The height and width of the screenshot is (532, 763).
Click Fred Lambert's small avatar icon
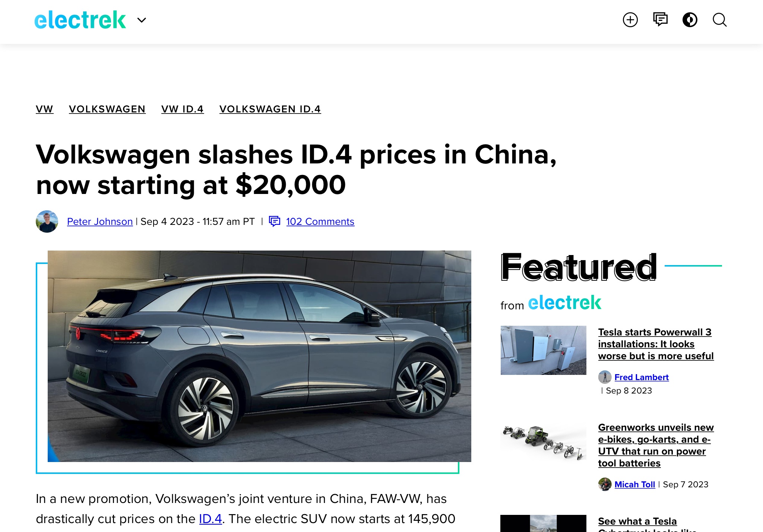tap(605, 377)
